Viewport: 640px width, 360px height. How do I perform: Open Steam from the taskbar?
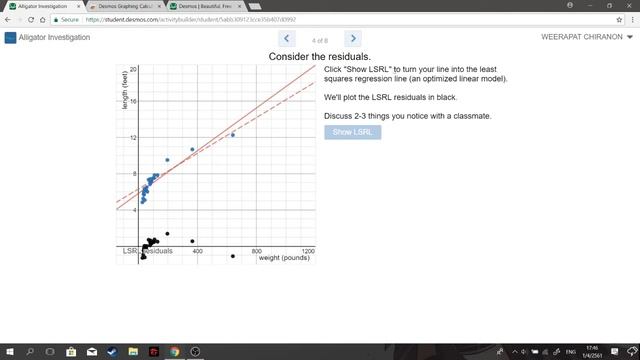pyautogui.click(x=112, y=351)
